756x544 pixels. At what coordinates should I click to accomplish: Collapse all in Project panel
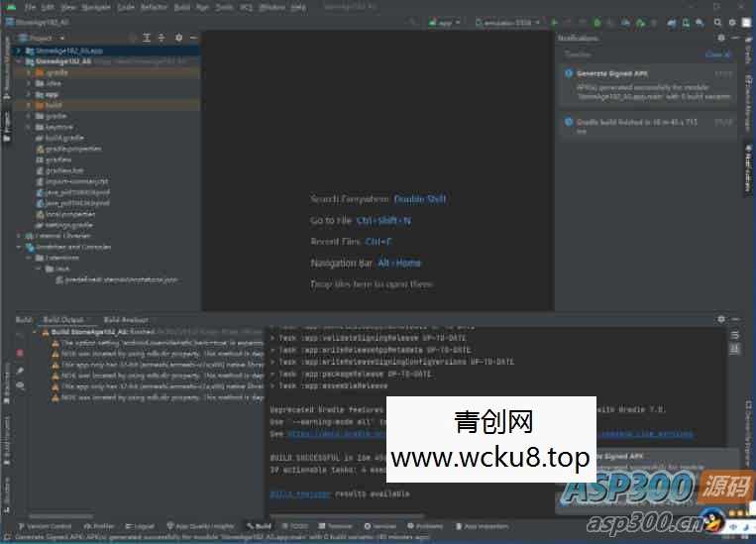(163, 38)
